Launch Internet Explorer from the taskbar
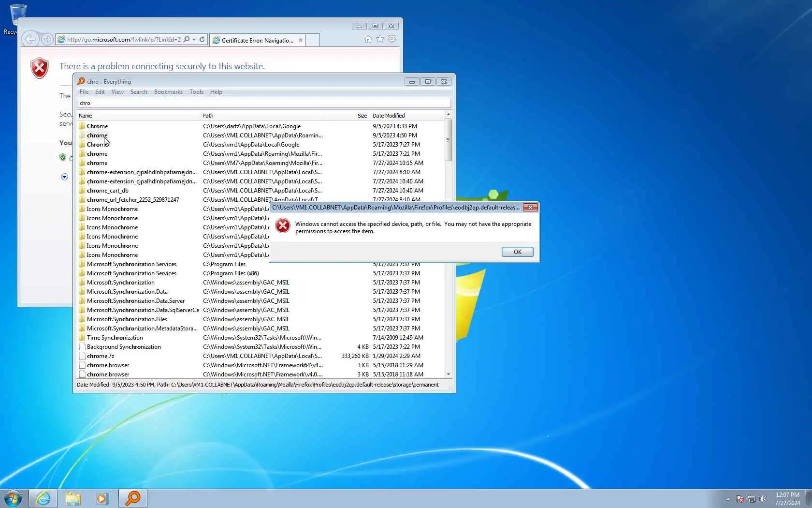The width and height of the screenshot is (812, 508). (43, 498)
